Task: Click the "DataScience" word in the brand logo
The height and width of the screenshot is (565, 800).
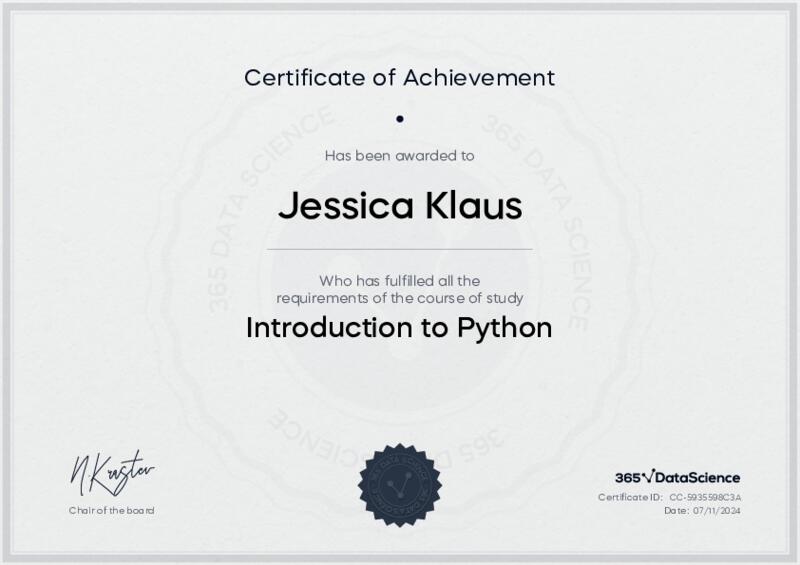Action: (x=697, y=478)
